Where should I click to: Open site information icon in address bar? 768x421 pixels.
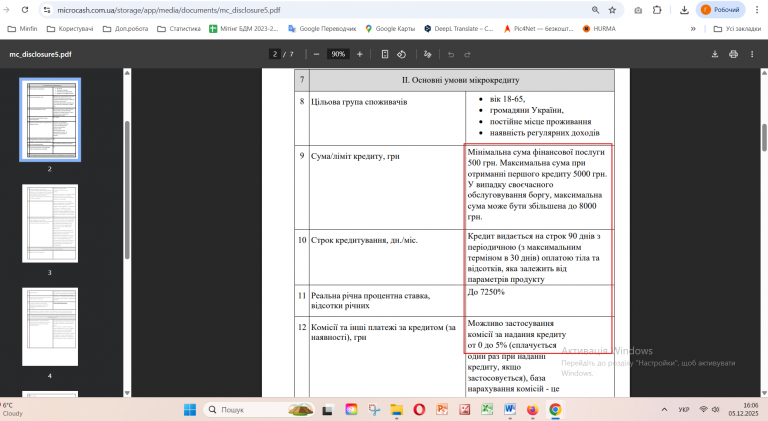click(x=47, y=10)
